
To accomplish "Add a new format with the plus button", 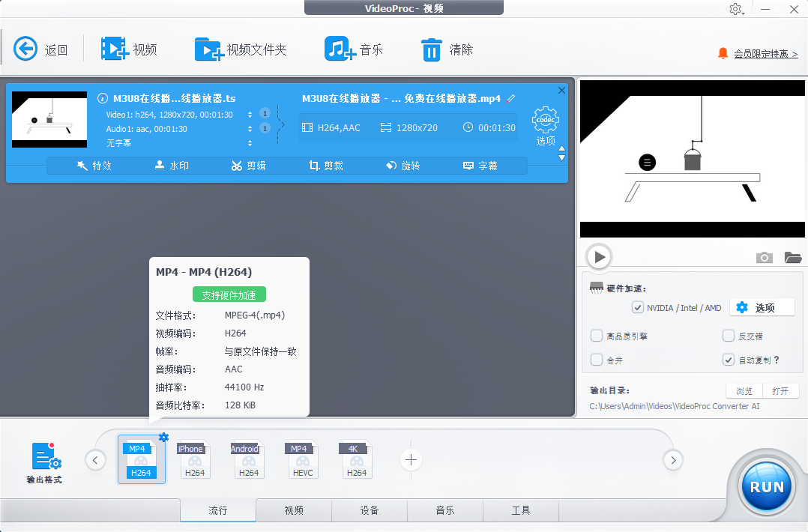I will coord(411,460).
